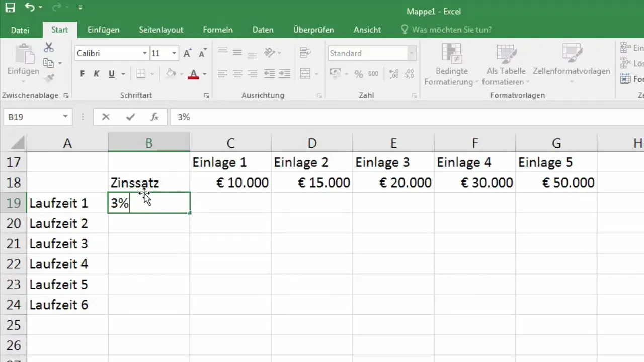The height and width of the screenshot is (362, 644).
Task: Click the percent style icon
Action: click(x=359, y=74)
